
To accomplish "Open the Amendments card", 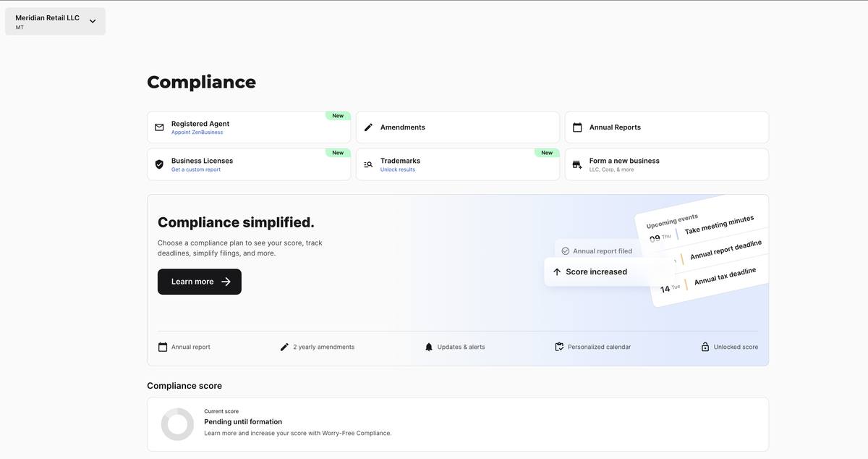I will tap(458, 127).
